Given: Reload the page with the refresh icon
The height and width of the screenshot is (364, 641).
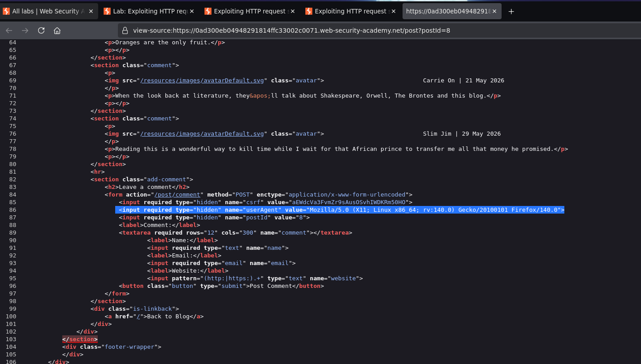Looking at the screenshot, I should (41, 30).
